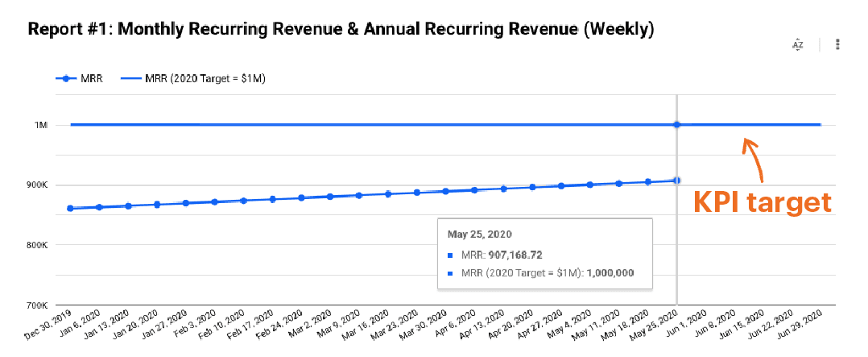This screenshot has width=868, height=357.
Task: Click the MRR 907,168.72 value in tooltip
Action: [515, 255]
